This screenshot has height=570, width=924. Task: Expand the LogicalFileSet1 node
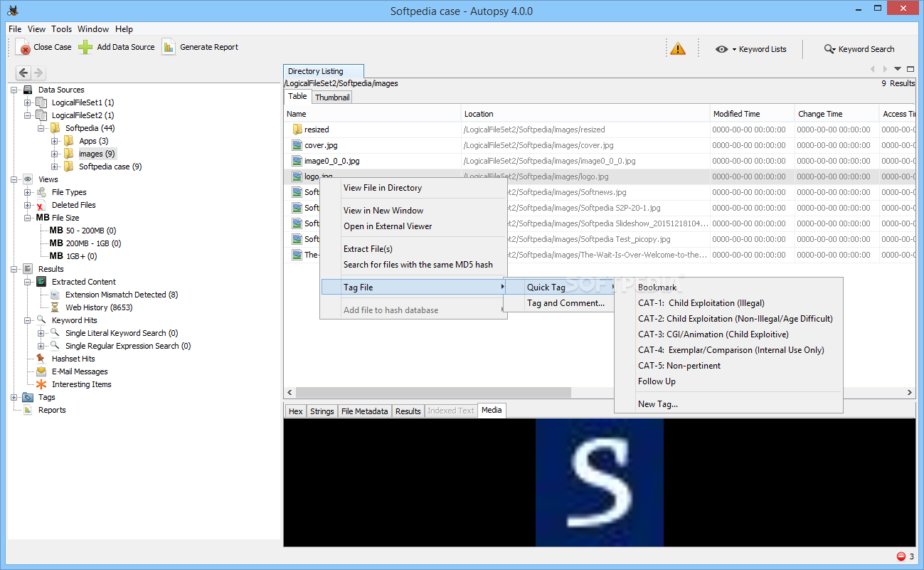pos(28,102)
